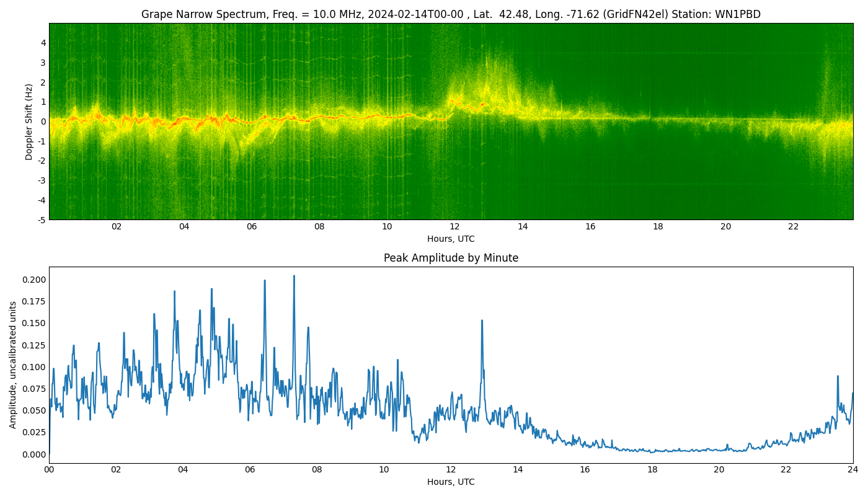
Task: Click the -5 Doppler shift tick label
Action: 41,219
